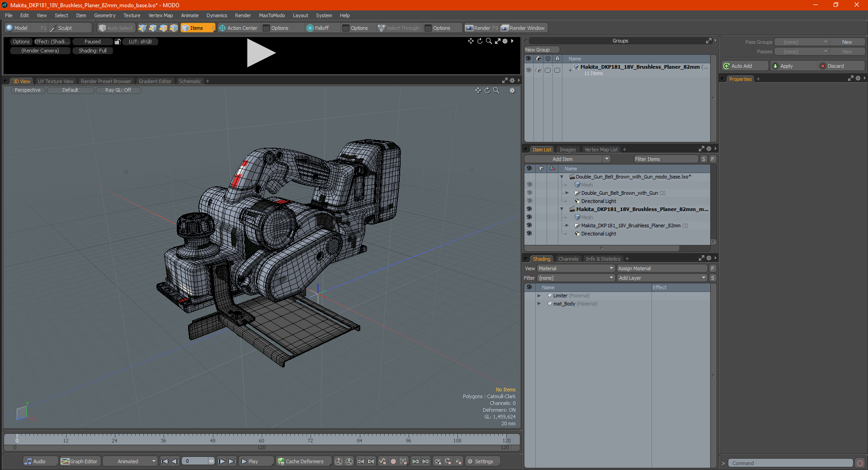The image size is (868, 470).
Task: Expand the Makita_DKP181 planer group item
Action: pyautogui.click(x=567, y=226)
